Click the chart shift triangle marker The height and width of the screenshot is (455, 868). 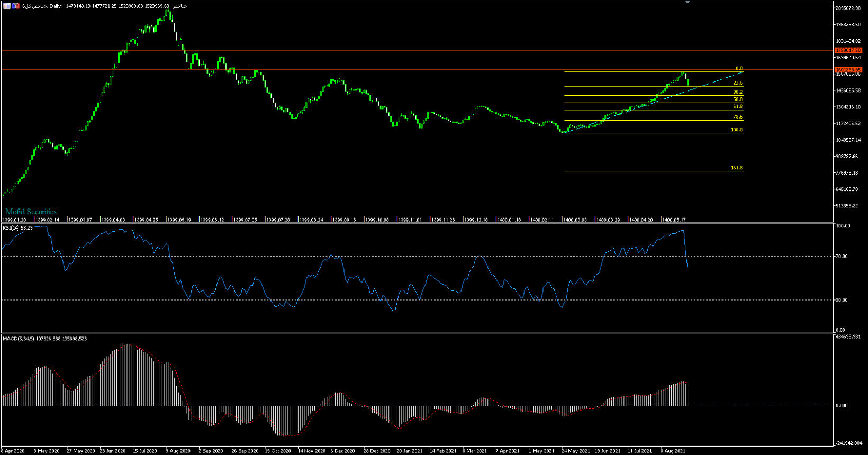coord(688,3)
